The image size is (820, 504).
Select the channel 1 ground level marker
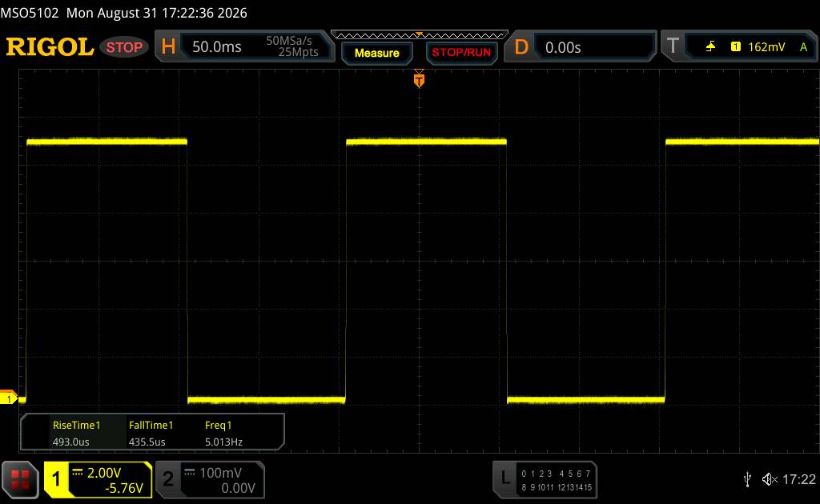click(x=8, y=397)
